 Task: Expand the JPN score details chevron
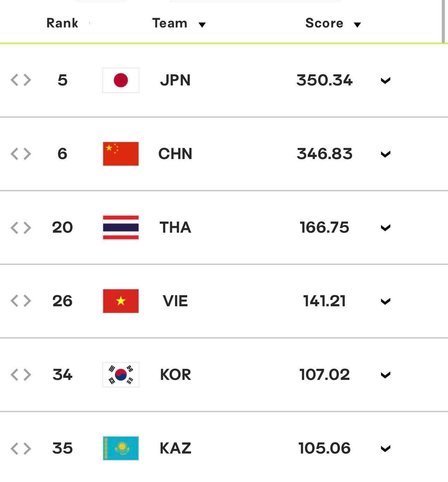tap(385, 81)
